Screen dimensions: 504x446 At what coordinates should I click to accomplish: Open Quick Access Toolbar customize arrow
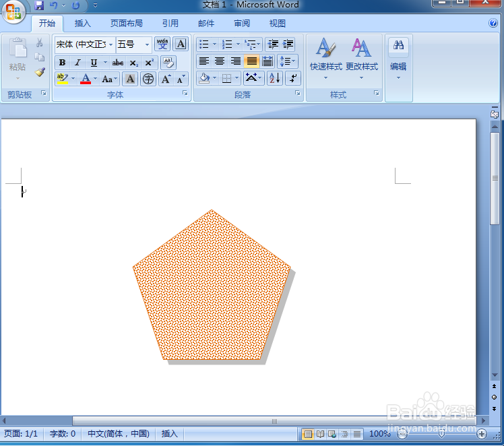(x=95, y=5)
